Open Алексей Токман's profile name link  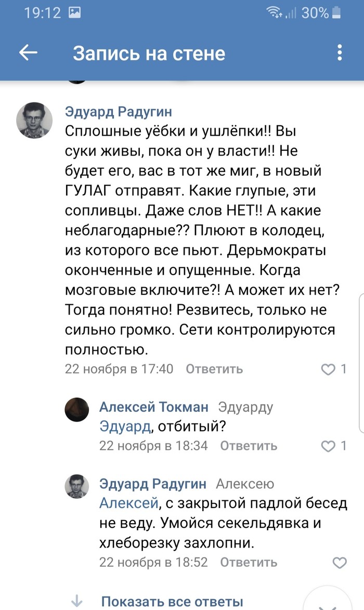pyautogui.click(x=153, y=407)
